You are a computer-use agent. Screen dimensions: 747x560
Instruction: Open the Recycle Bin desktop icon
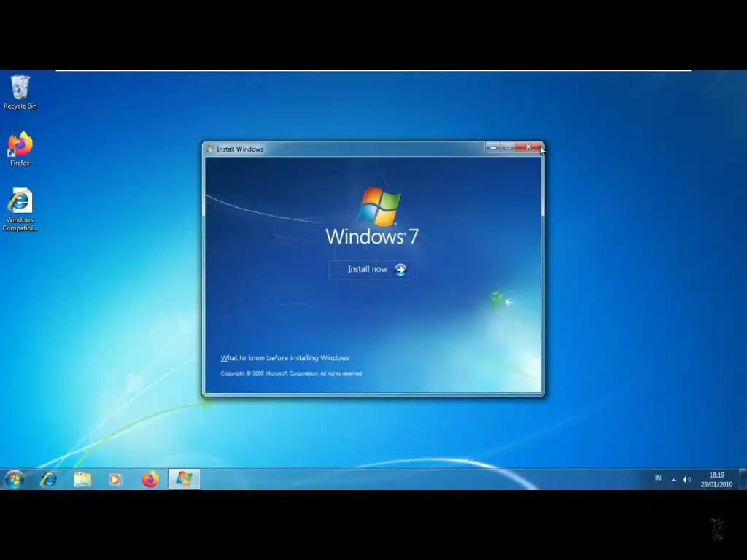click(20, 93)
